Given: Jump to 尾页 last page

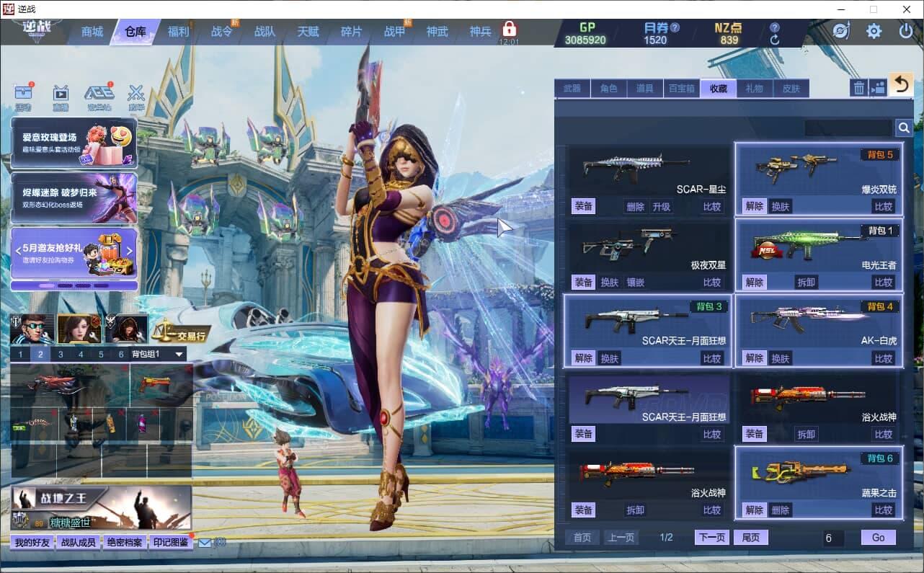Looking at the screenshot, I should coord(751,538).
